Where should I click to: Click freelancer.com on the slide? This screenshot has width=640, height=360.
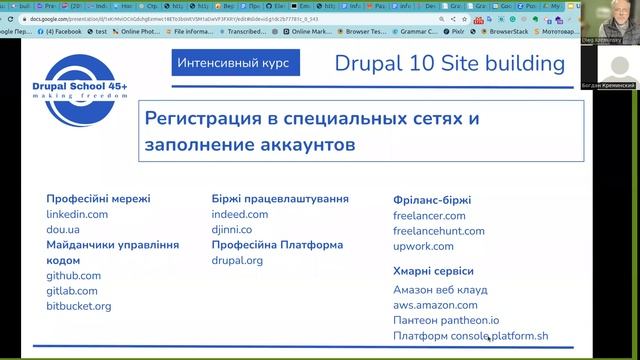point(429,216)
